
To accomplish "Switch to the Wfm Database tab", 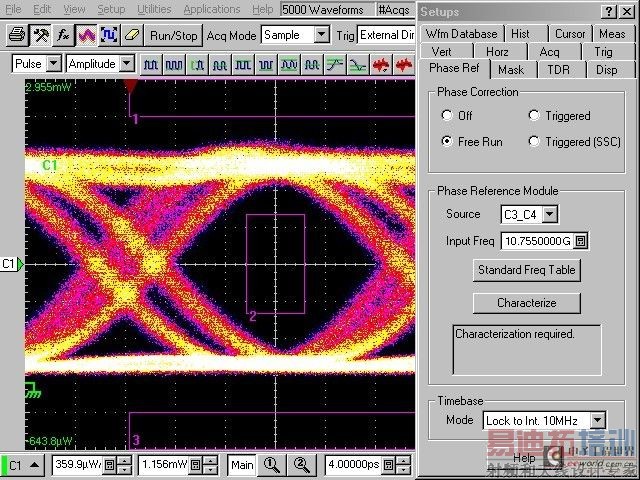I will [x=461, y=34].
